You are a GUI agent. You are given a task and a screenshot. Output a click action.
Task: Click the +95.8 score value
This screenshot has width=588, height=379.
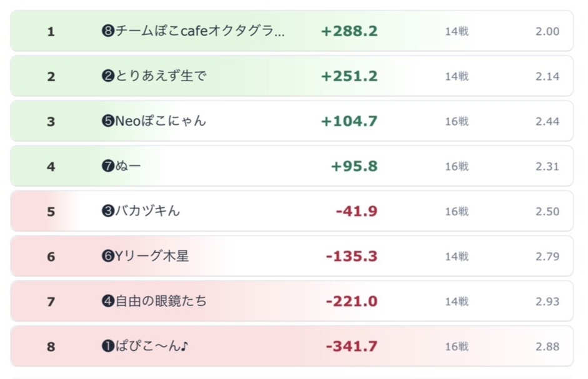(x=354, y=166)
